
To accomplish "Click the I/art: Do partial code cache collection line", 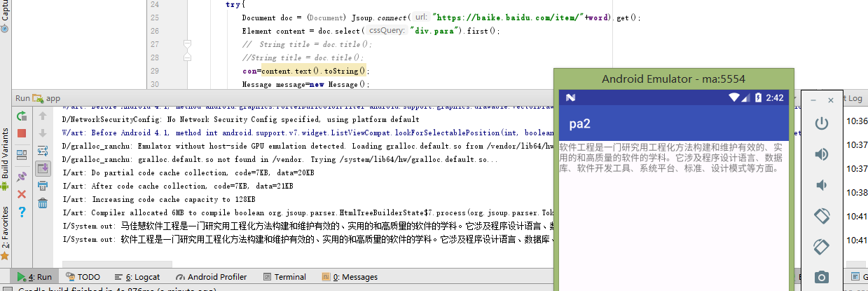I will pyautogui.click(x=188, y=172).
